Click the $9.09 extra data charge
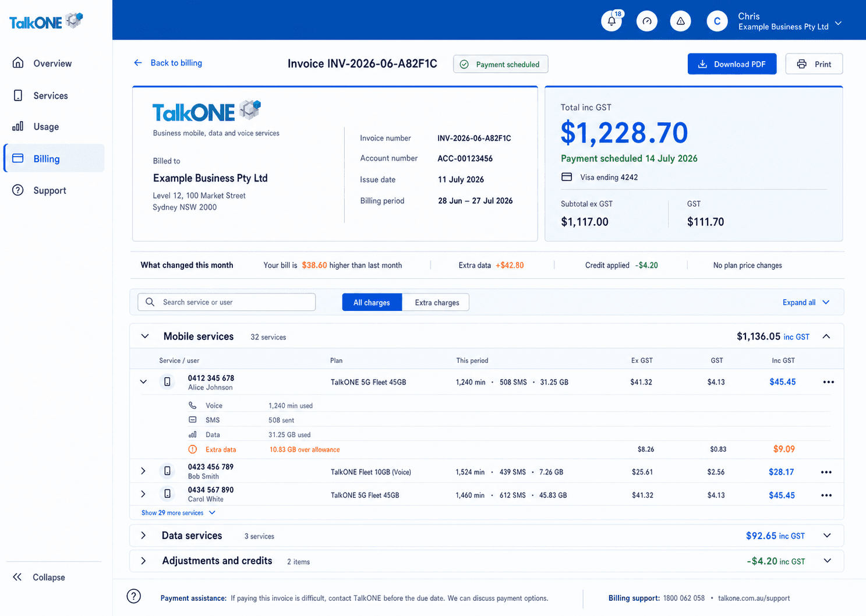The width and height of the screenshot is (866, 616). click(x=784, y=449)
